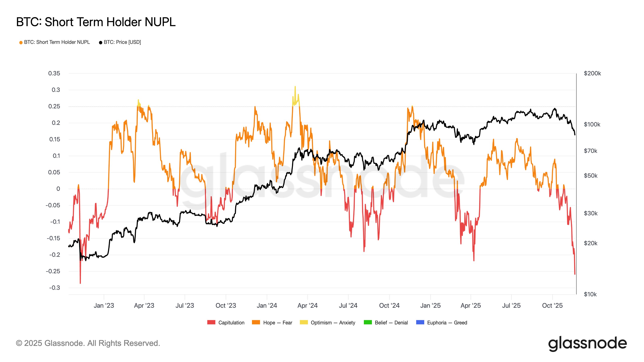The image size is (644, 362).
Task: Click the orange Short Term Holder NUPL legend dot
Action: point(21,42)
